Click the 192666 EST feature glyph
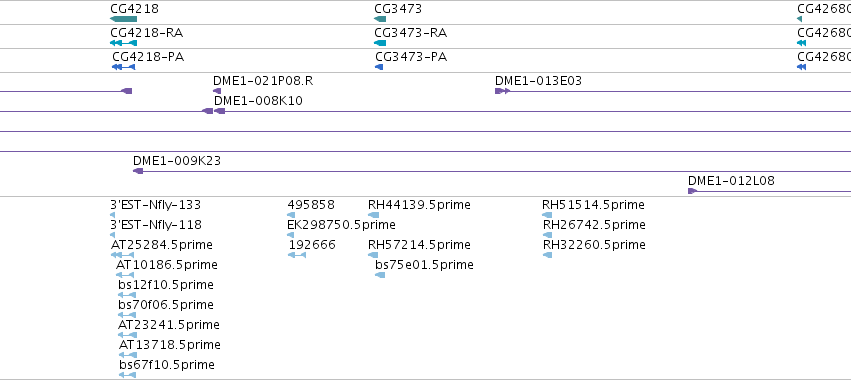This screenshot has width=851, height=380. (297, 255)
